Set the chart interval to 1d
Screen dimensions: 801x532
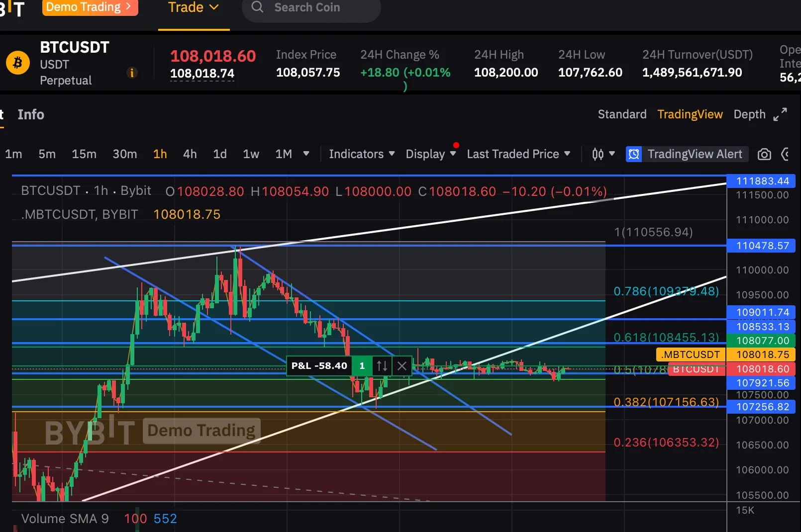(x=220, y=154)
